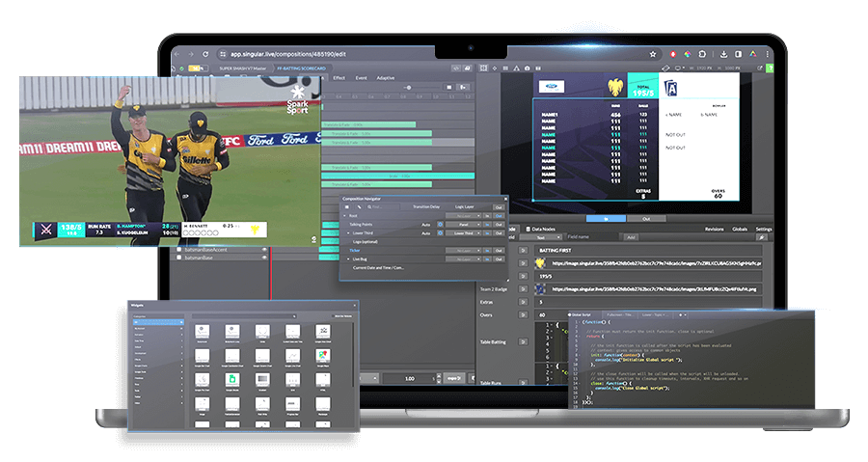Open the field type Text dropdown
Screen dimensions: 868x462
(541, 237)
